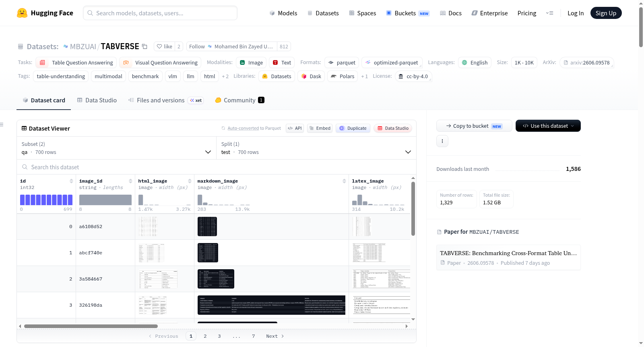
Task: Switch to the Dataset card tab
Action: click(44, 100)
